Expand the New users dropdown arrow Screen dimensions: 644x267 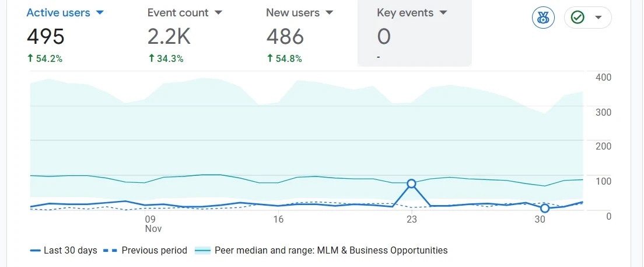click(x=329, y=12)
